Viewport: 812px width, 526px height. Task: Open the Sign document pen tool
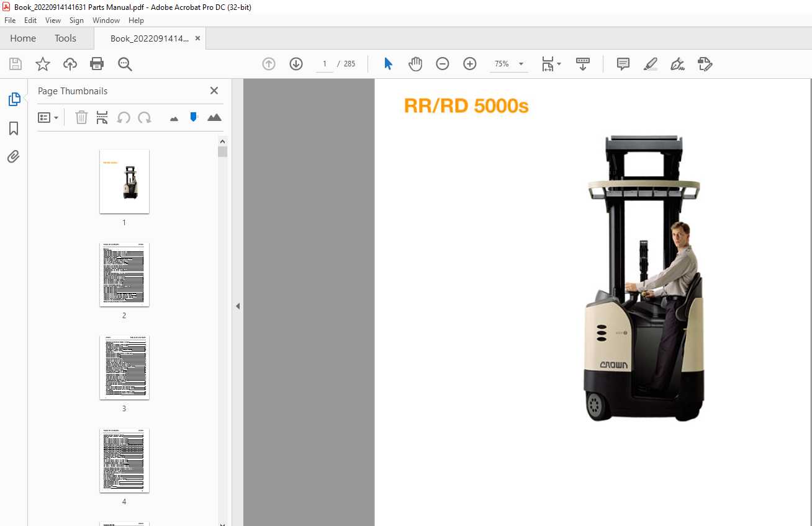[678, 64]
